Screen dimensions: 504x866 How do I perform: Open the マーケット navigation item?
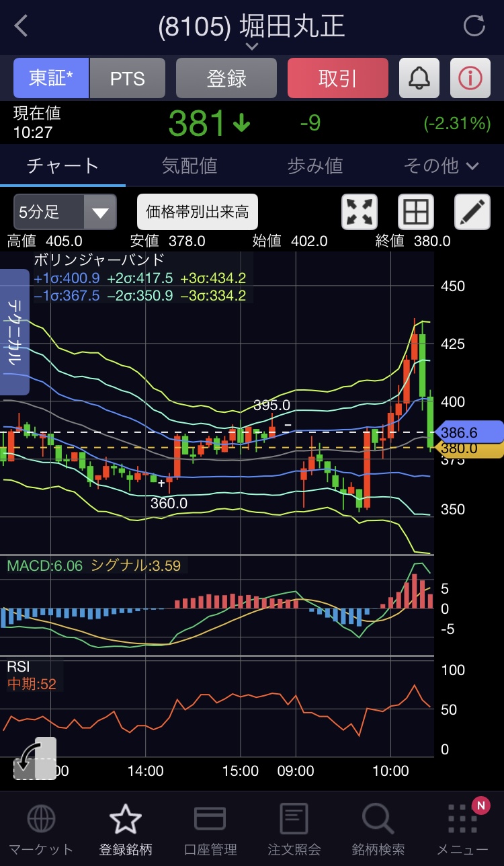(41, 830)
